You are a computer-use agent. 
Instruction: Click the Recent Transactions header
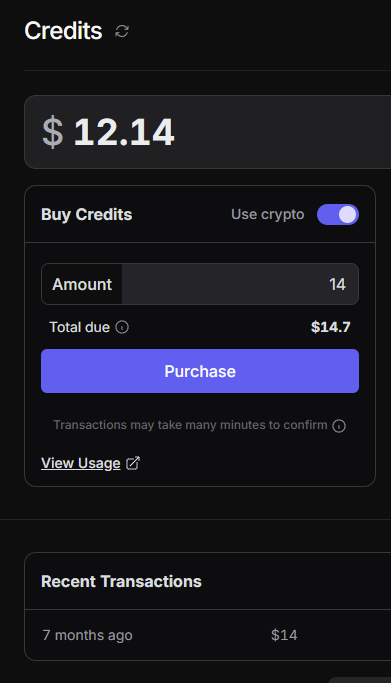pyautogui.click(x=121, y=582)
